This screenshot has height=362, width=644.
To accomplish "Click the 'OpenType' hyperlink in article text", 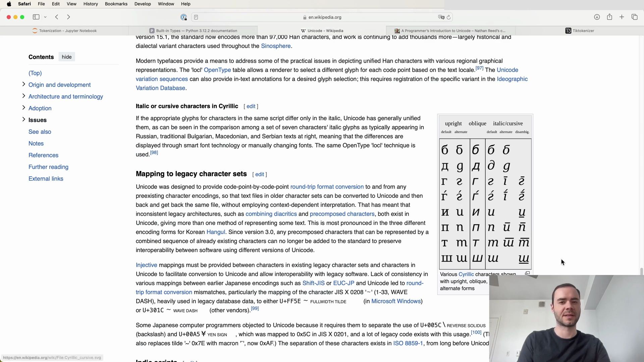I will coord(217,70).
